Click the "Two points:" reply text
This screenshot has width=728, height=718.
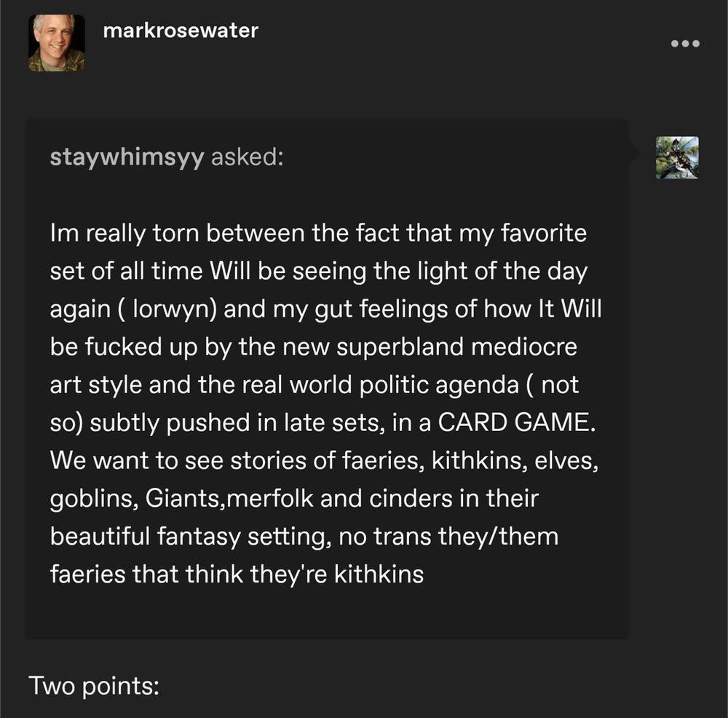click(94, 685)
